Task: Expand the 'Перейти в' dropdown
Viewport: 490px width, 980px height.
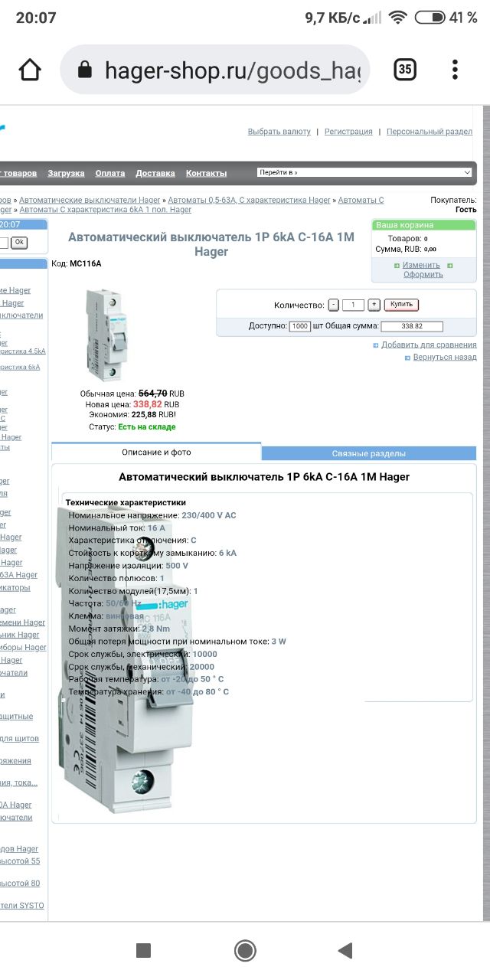Action: [x=364, y=172]
